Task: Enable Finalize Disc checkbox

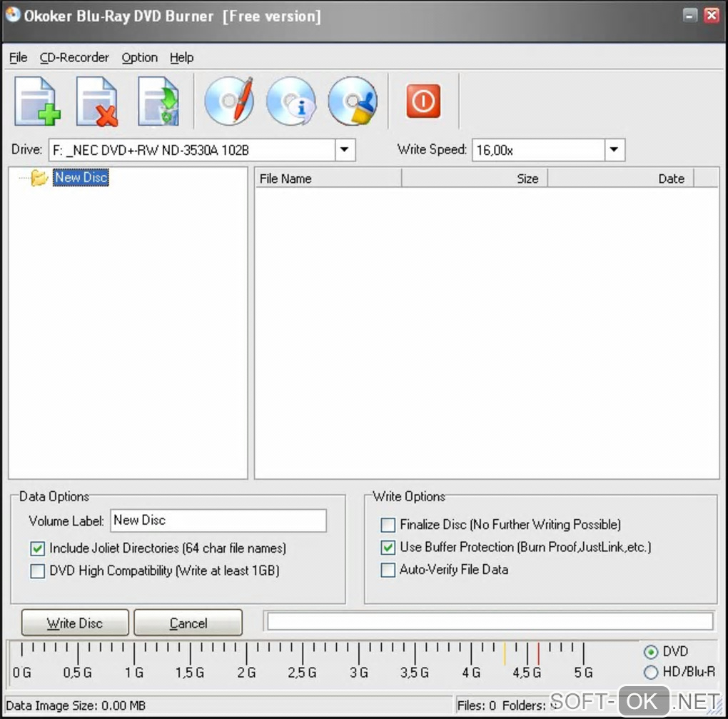Action: click(388, 526)
